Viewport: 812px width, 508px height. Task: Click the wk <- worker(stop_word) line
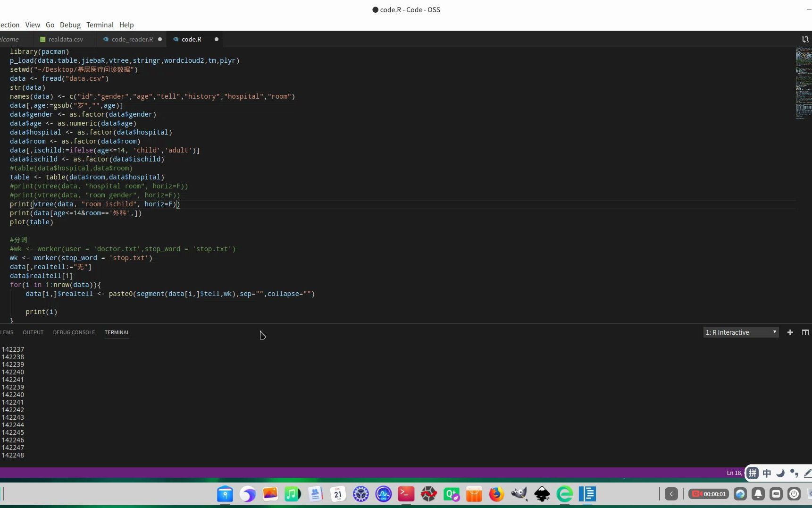click(81, 258)
